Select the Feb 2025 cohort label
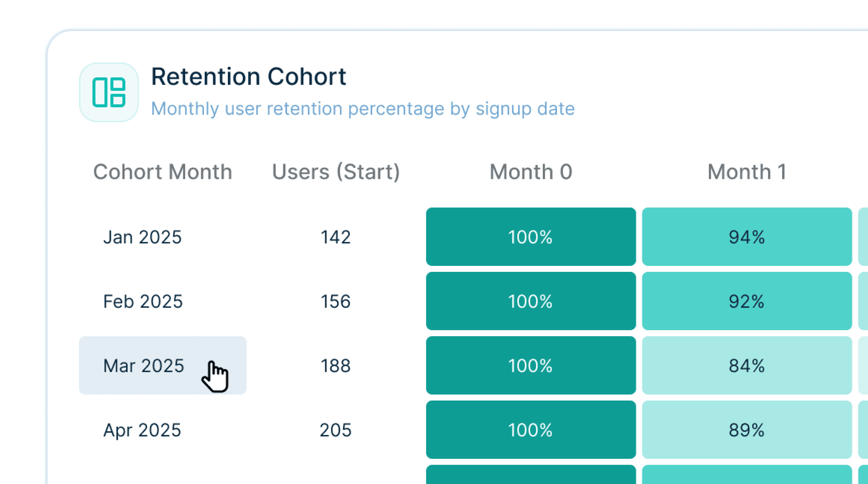Image resolution: width=868 pixels, height=484 pixels. point(143,301)
